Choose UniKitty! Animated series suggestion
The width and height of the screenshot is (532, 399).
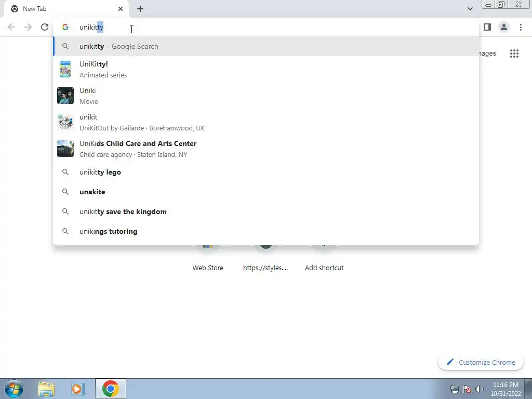[x=266, y=69]
